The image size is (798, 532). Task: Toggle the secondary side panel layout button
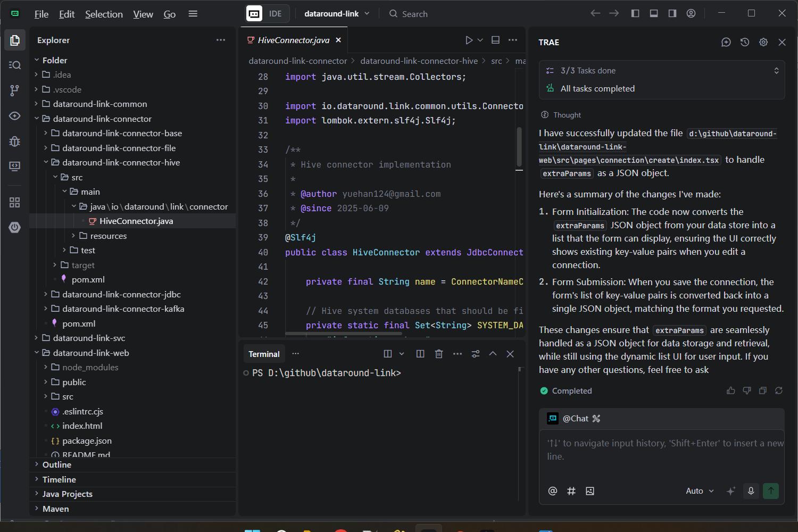[x=672, y=14]
